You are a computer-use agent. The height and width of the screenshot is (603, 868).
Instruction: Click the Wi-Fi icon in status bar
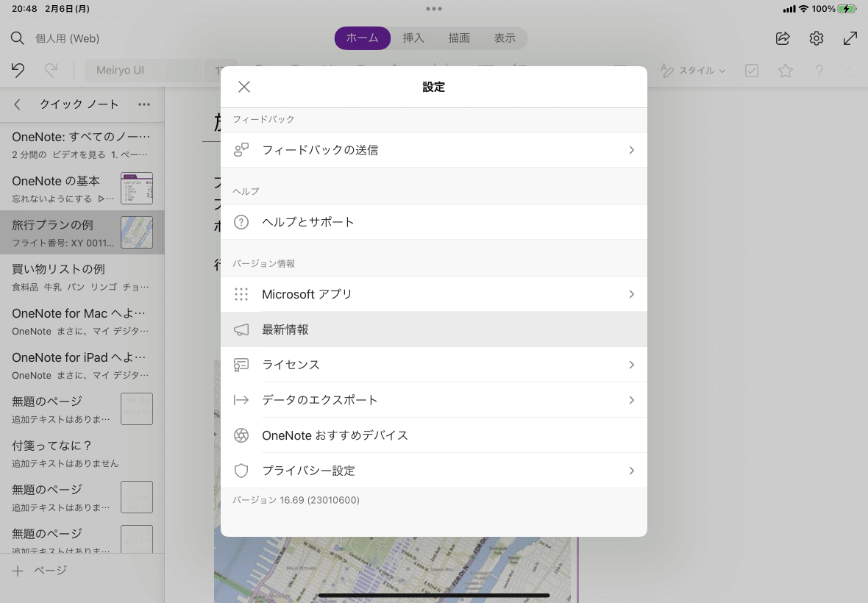(803, 9)
